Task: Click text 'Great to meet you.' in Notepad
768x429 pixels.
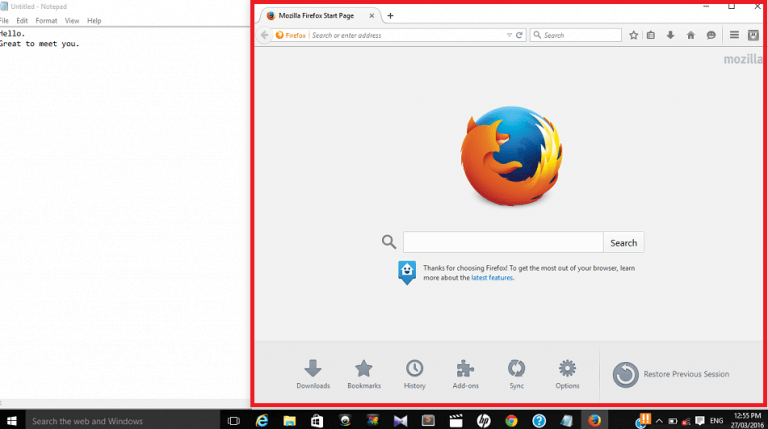Action: [x=39, y=44]
